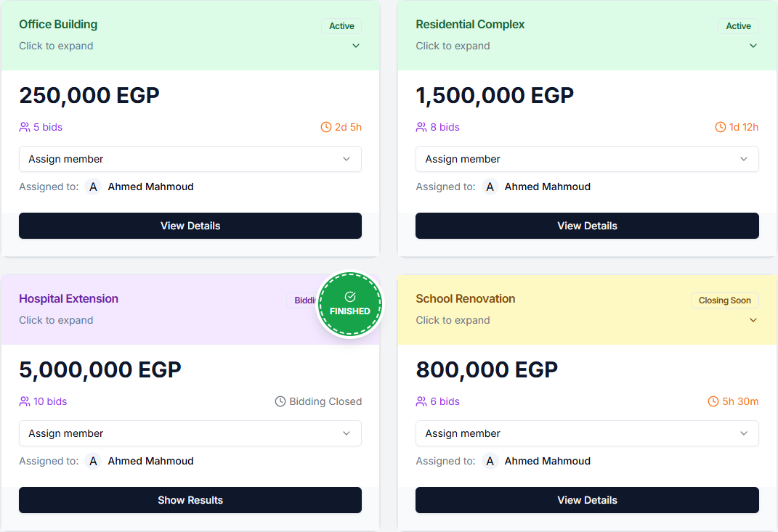Click the clock icon beside Bidding Closed
778x532 pixels.
(280, 401)
